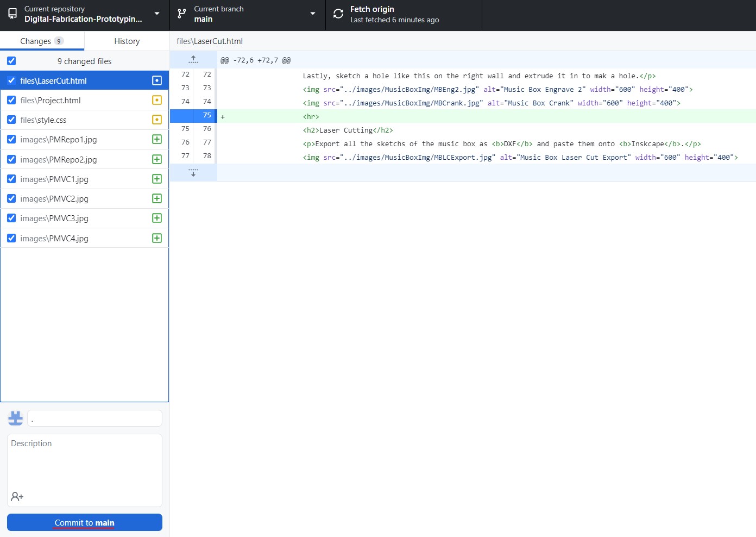
Task: Click the commit summary input field
Action: pos(94,419)
